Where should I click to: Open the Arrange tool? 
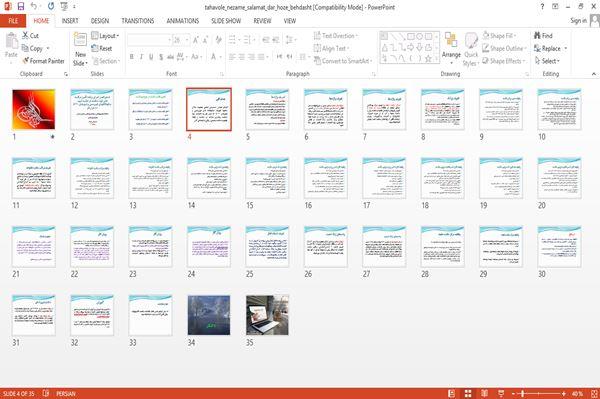[x=451, y=48]
